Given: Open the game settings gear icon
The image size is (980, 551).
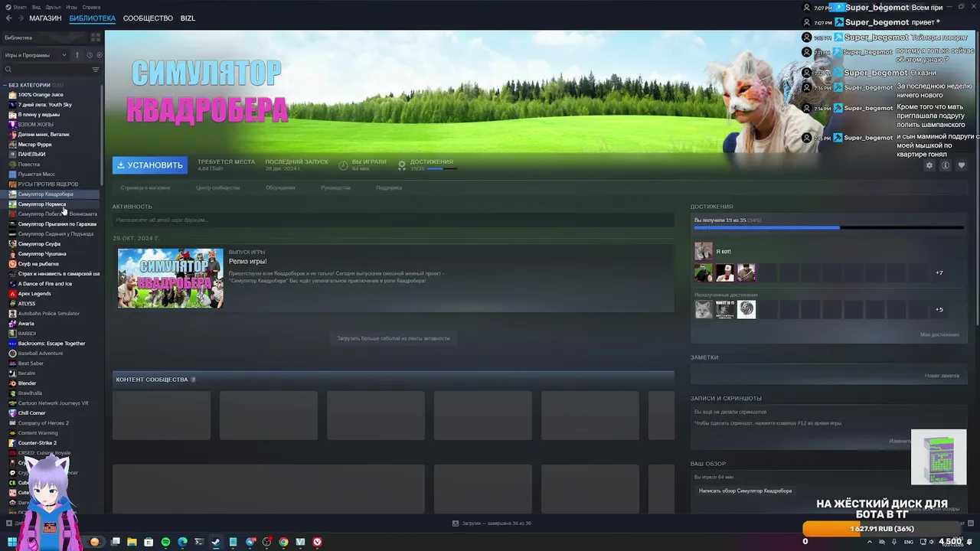Looking at the screenshot, I should coord(929,165).
